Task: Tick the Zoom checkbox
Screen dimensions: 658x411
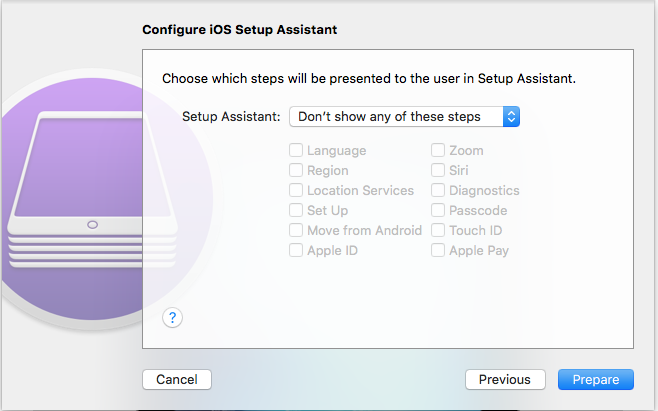Action: [x=438, y=150]
